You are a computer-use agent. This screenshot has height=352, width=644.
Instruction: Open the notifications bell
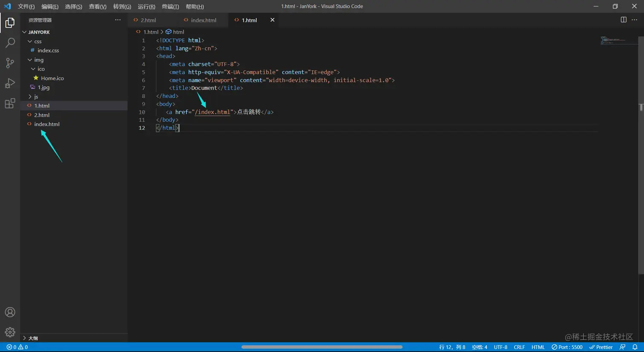(635, 347)
